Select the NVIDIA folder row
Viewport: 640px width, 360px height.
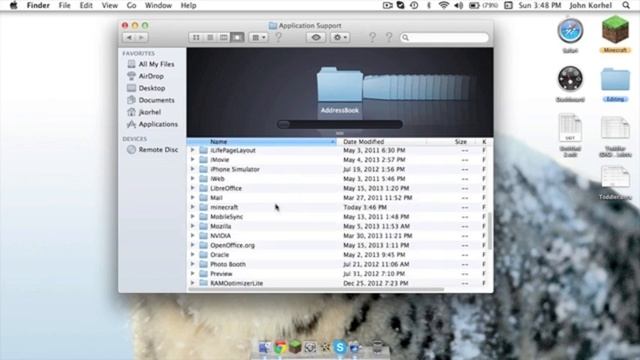point(337,236)
